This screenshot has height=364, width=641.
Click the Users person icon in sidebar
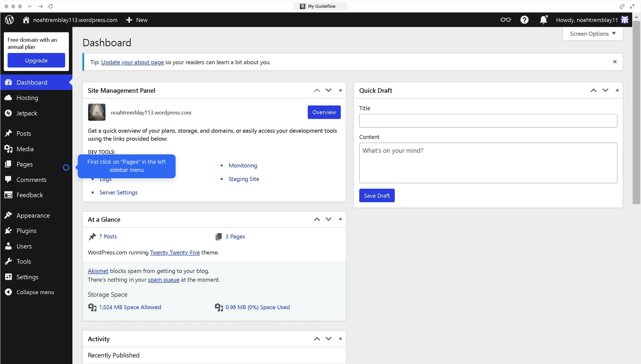click(x=8, y=246)
